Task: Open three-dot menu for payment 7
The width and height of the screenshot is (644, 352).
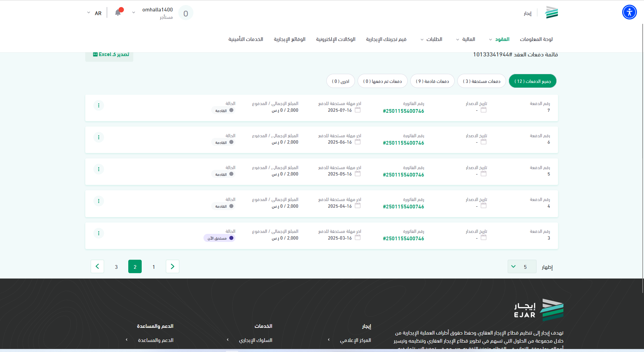Action: [x=99, y=105]
